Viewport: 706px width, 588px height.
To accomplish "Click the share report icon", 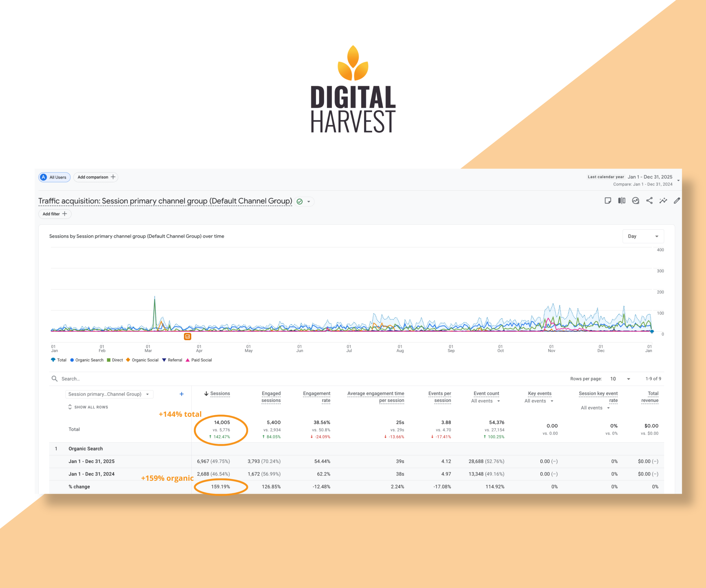I will click(x=649, y=201).
